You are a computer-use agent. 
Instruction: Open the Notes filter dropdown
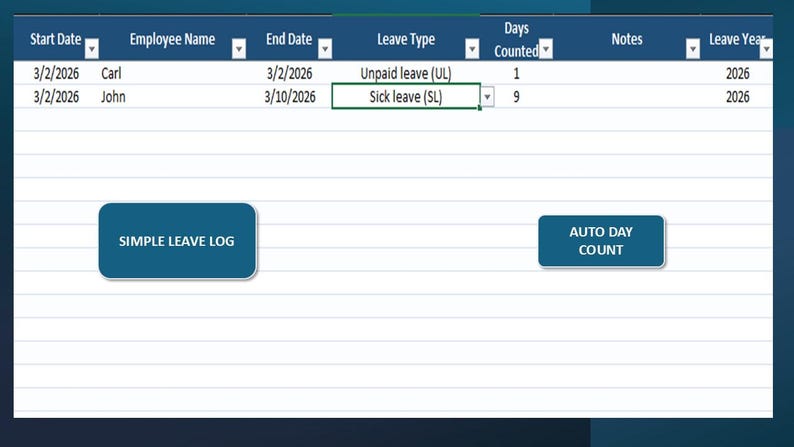[x=693, y=49]
